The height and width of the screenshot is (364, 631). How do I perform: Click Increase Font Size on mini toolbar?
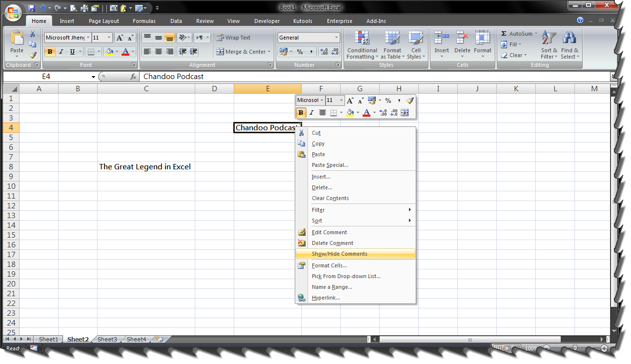(350, 100)
